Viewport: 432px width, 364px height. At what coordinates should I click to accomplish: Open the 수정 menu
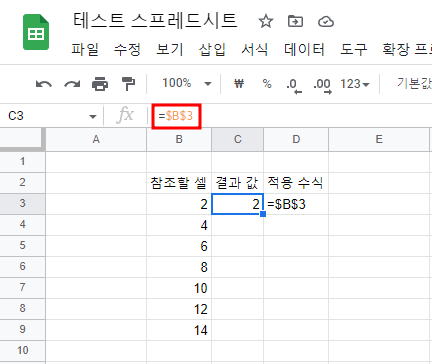tap(127, 50)
